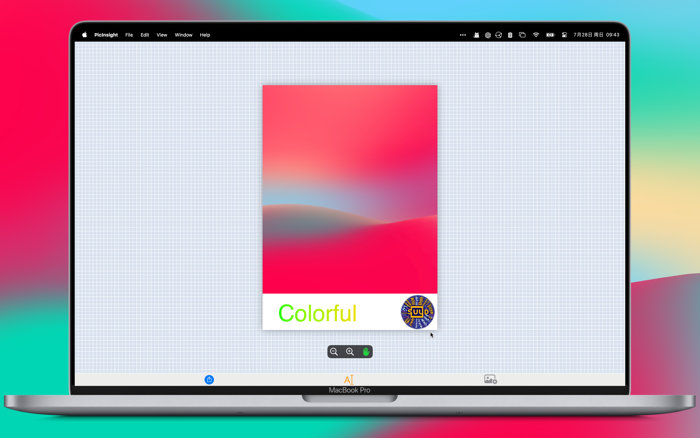The image size is (700, 438).
Task: Click the battery status icon
Action: (550, 35)
